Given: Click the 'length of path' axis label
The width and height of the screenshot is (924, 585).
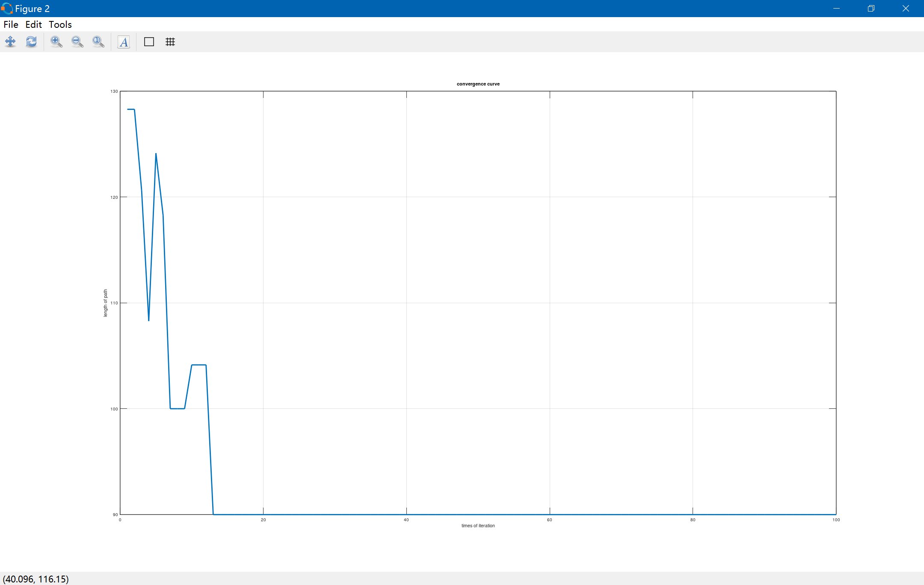Looking at the screenshot, I should coord(106,303).
